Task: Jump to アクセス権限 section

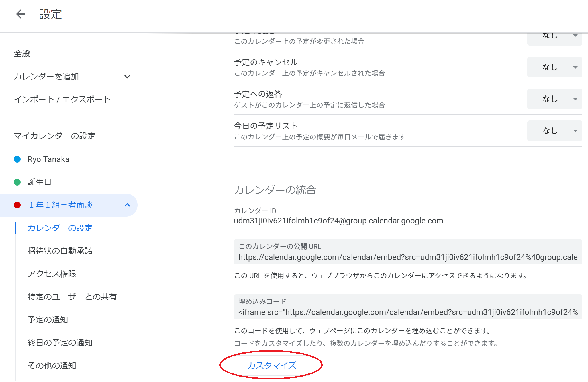Action: (52, 274)
